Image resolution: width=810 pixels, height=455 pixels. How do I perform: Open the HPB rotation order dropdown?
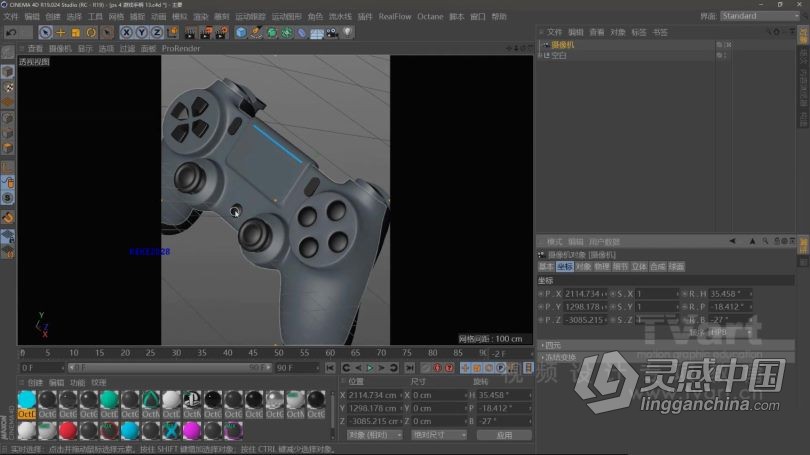[x=729, y=332]
